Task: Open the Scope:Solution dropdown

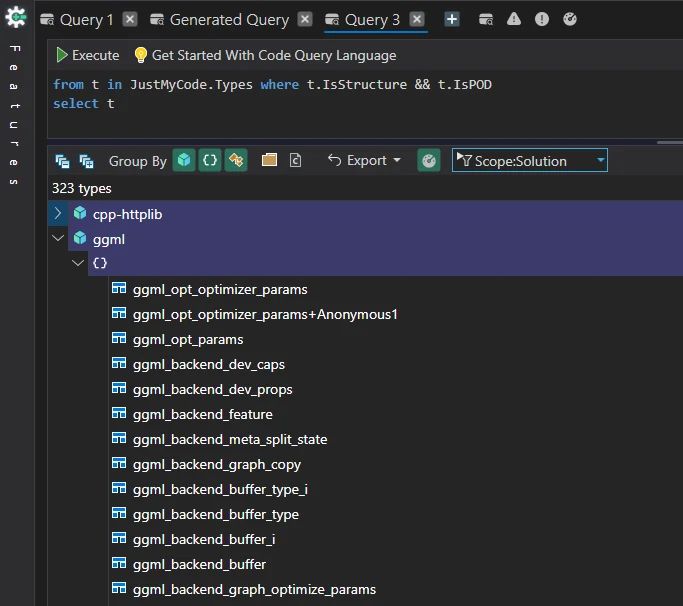Action: (x=530, y=161)
